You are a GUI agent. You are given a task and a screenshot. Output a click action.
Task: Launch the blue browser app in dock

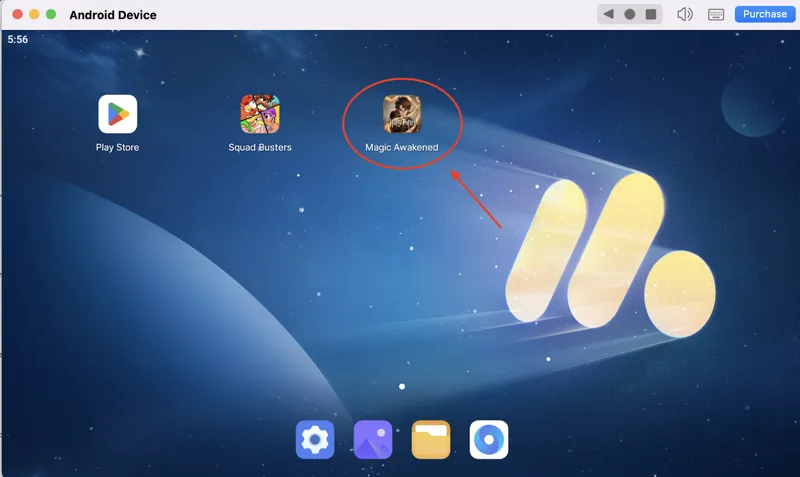tap(489, 439)
